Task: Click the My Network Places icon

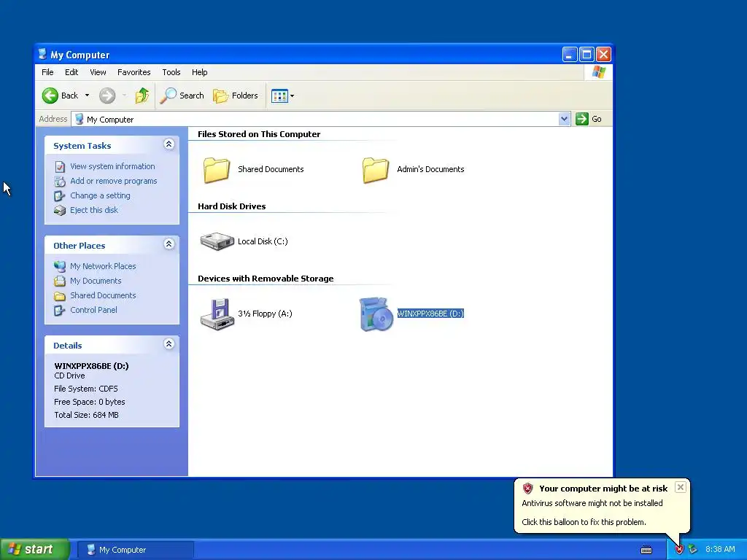Action: click(x=60, y=267)
